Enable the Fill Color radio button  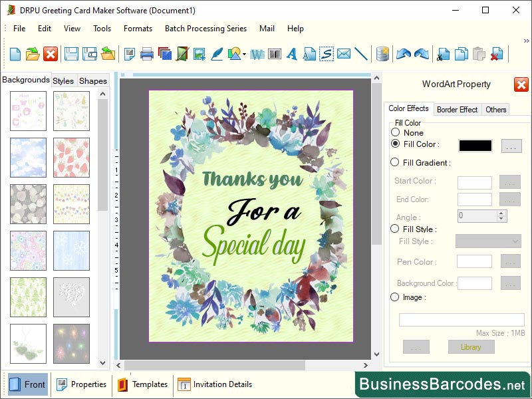pos(395,144)
